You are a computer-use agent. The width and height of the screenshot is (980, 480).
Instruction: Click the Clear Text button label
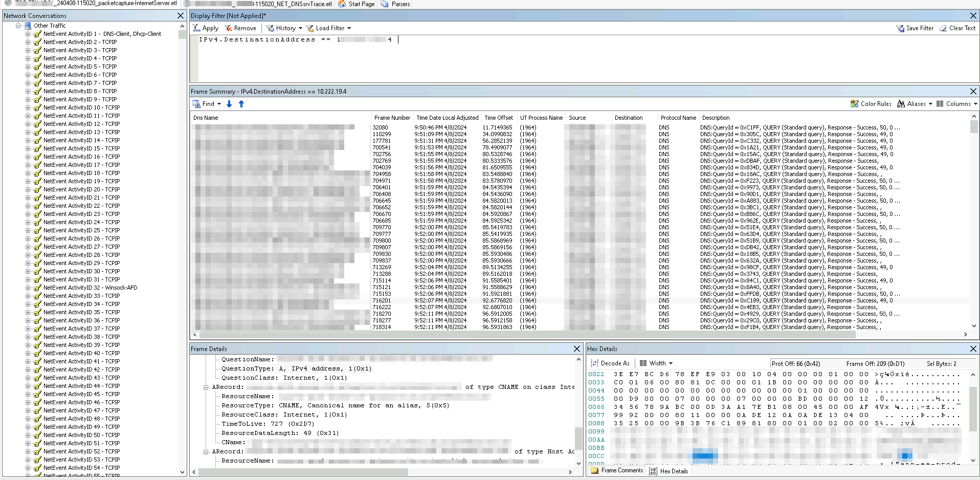point(962,28)
